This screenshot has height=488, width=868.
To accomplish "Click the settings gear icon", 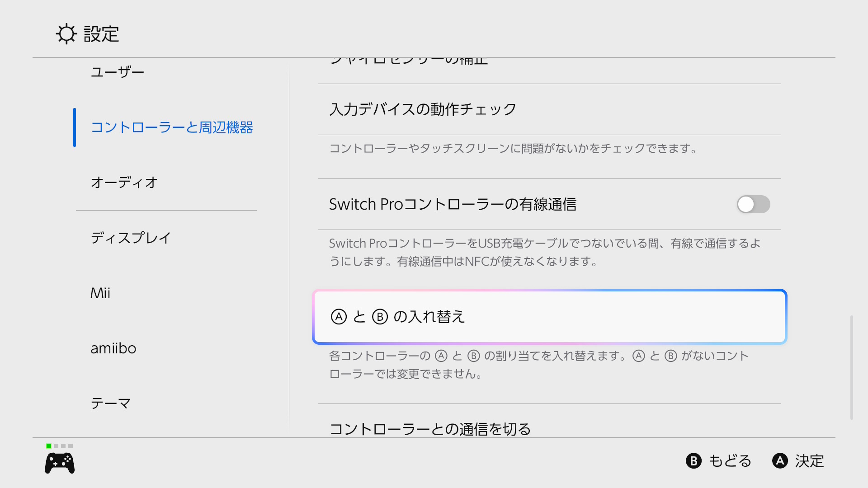I will coord(66,34).
